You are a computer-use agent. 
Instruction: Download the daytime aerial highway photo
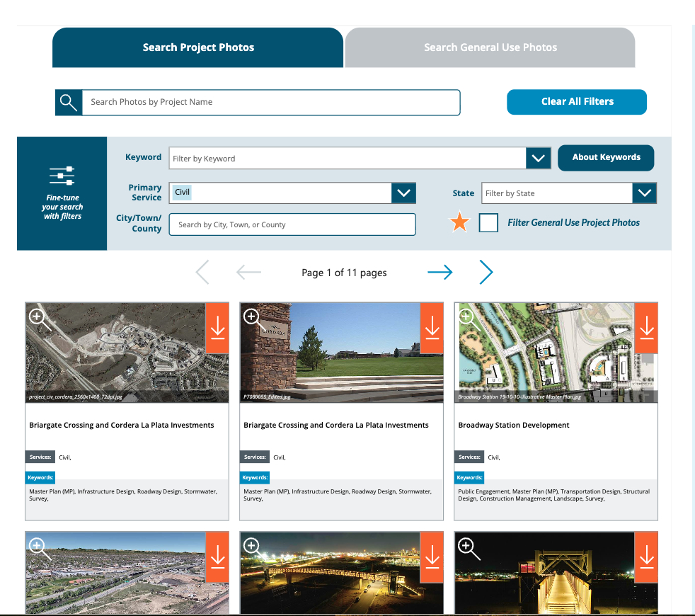(217, 557)
